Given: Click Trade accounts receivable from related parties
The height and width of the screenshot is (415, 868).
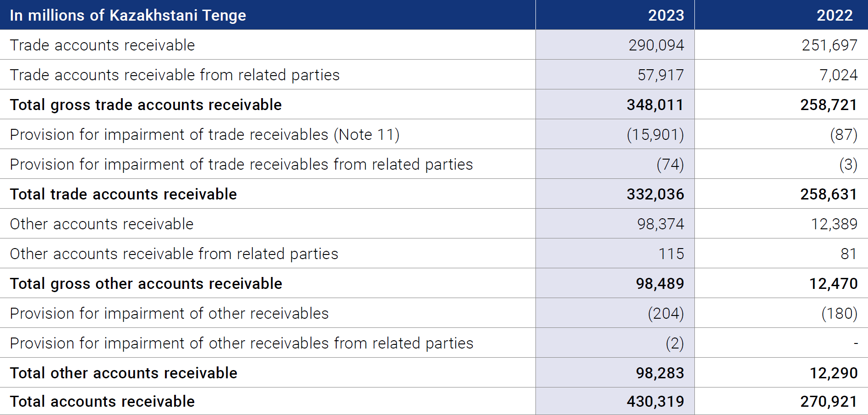Looking at the screenshot, I should (x=175, y=75).
